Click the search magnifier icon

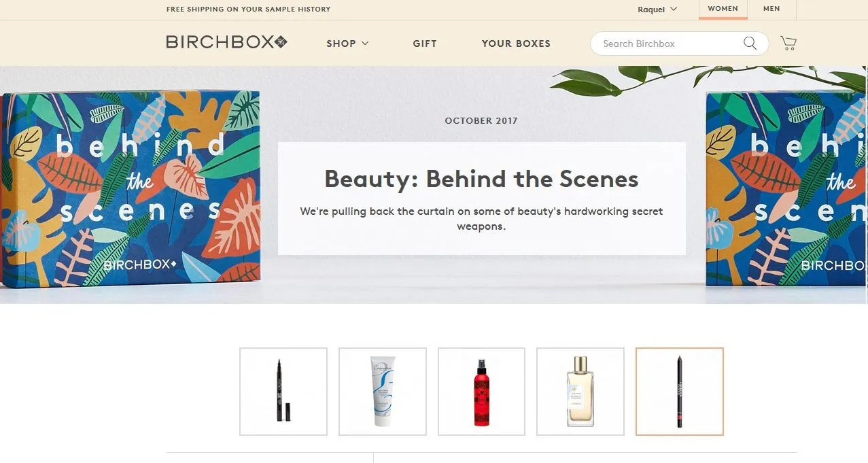tap(750, 43)
